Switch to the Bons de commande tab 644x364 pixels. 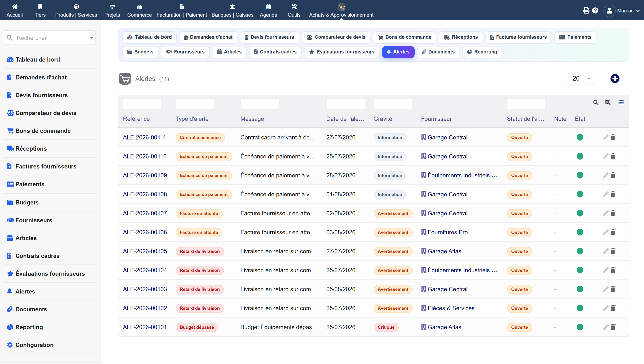[x=405, y=37]
